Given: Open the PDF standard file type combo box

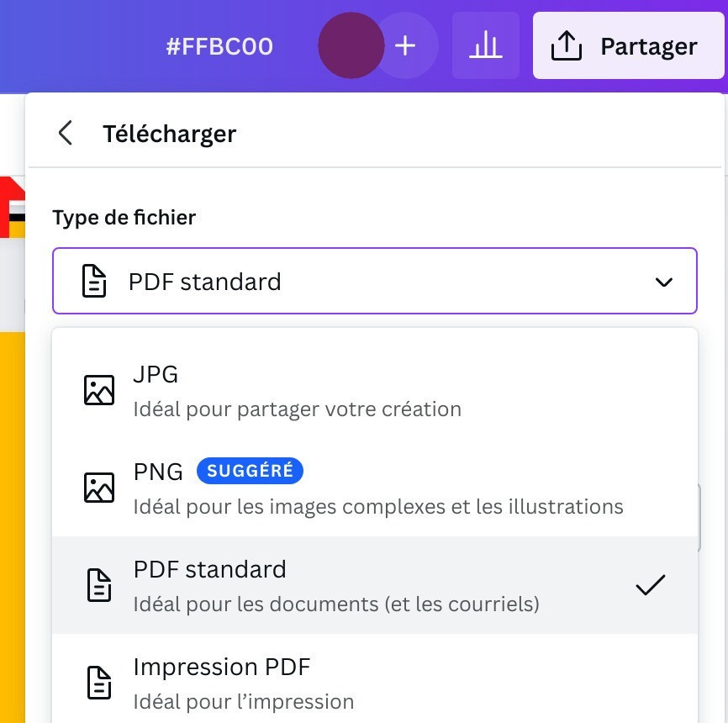Looking at the screenshot, I should (x=375, y=281).
